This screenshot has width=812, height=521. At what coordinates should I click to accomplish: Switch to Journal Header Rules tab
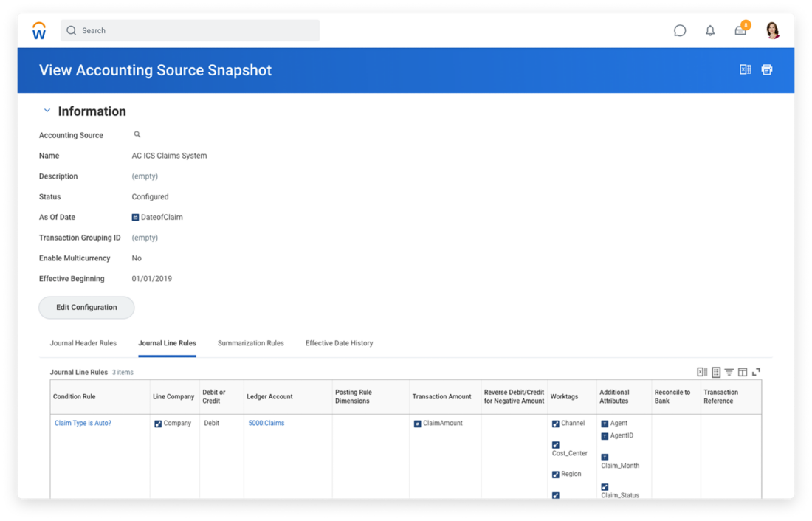(x=83, y=343)
